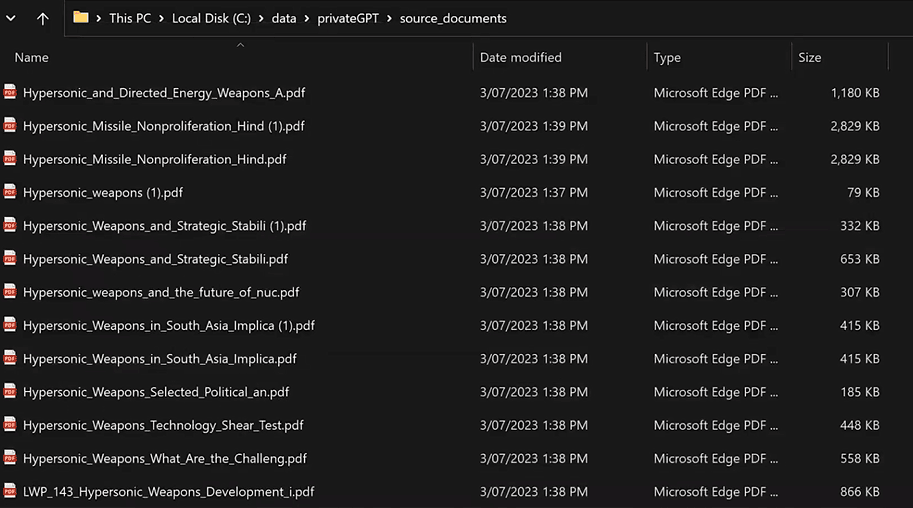Click the up arrow navigation button
913x508 pixels.
(x=43, y=19)
